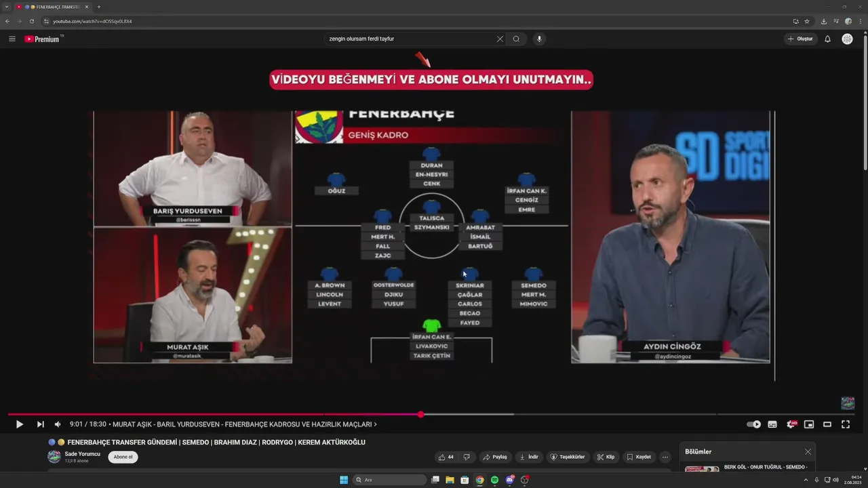Play the video
Screen dimensions: 868x488
click(20, 424)
